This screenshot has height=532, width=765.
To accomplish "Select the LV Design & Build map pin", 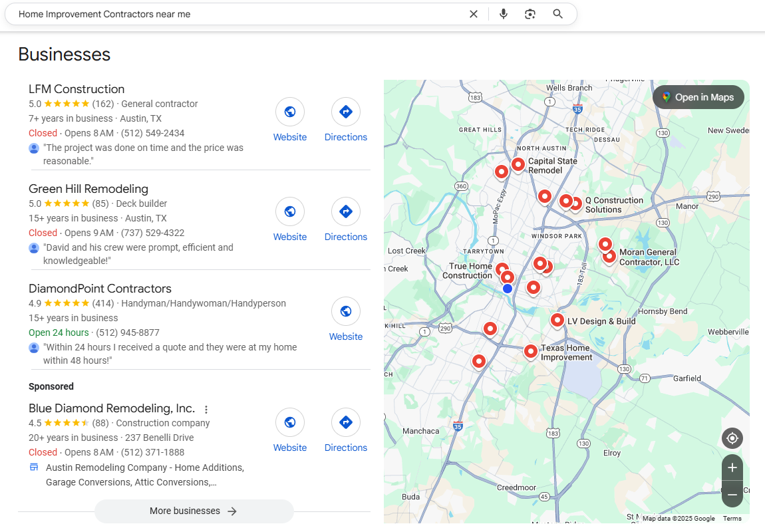I will pos(557,320).
